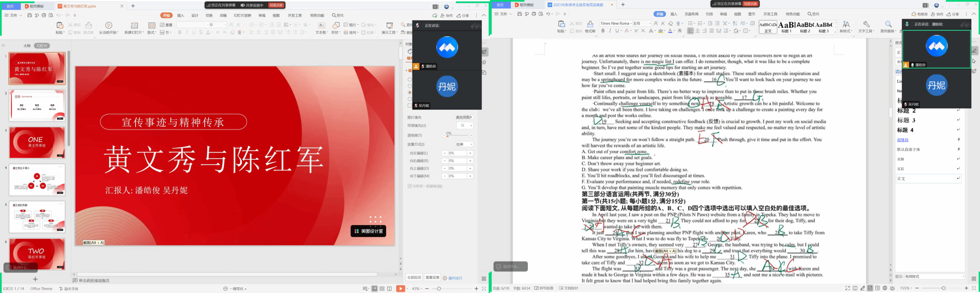Click the Find and Replace magnifier icon in the document
This screenshot has width=980, height=293.
tap(888, 24)
